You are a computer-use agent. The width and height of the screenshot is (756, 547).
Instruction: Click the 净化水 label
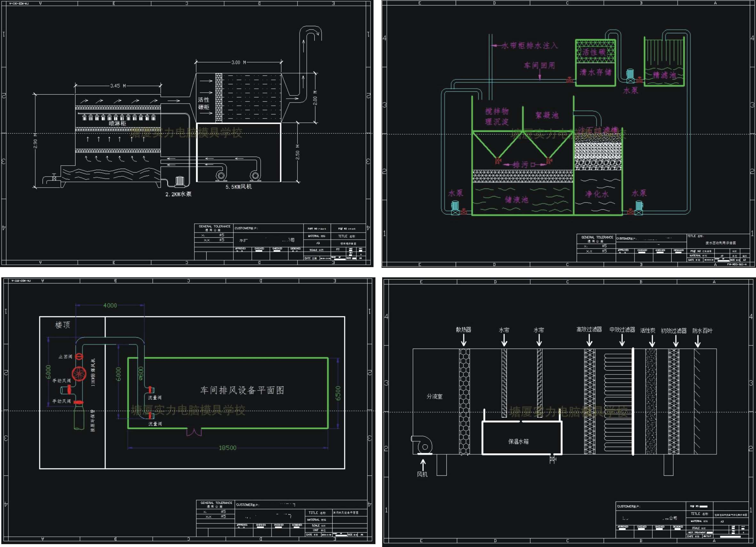pos(597,194)
